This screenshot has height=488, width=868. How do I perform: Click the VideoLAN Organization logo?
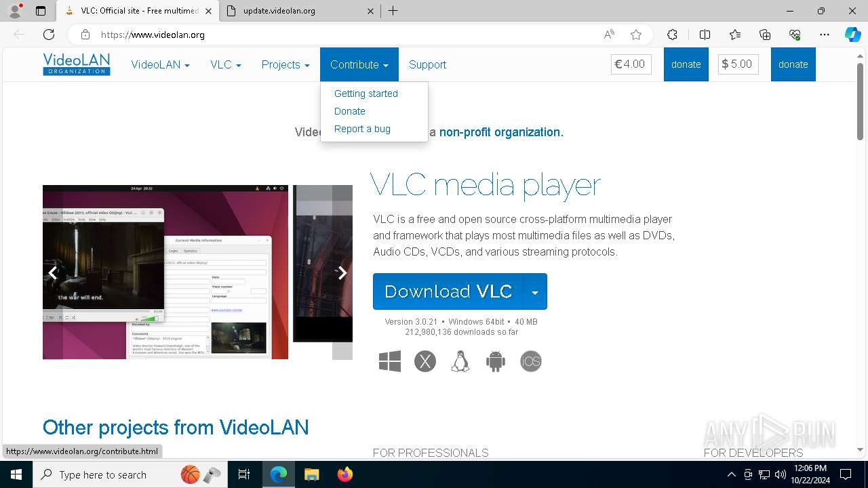[76, 64]
